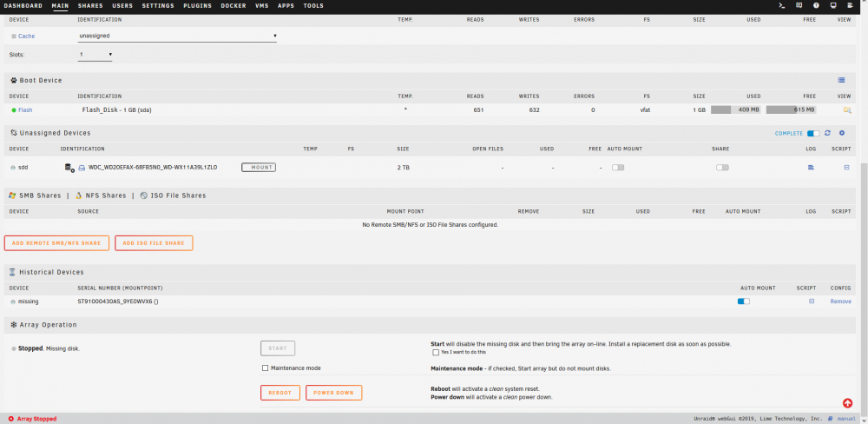Open the manual link in footer
This screenshot has height=424, width=868.
pos(846,419)
